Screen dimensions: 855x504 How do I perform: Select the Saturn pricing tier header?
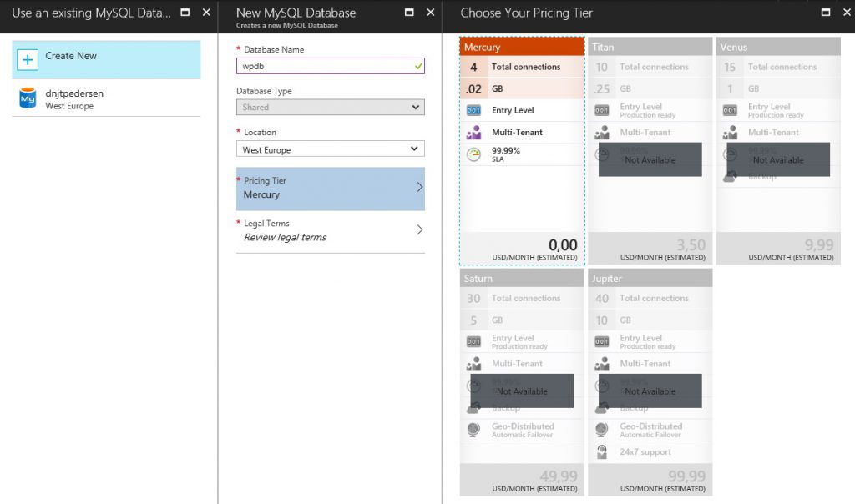[x=522, y=278]
